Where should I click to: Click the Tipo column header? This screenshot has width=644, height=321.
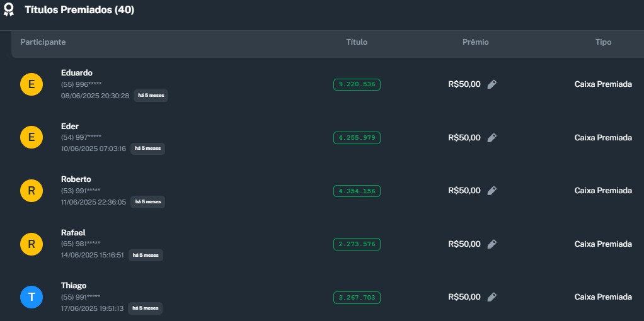603,42
